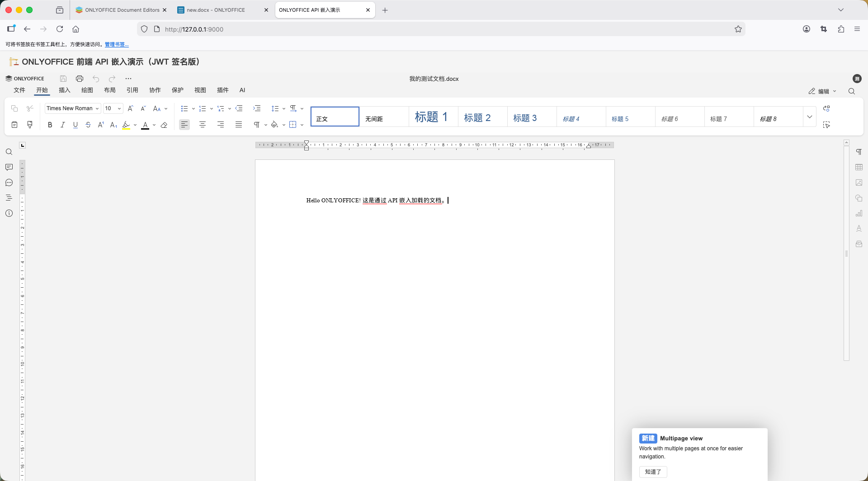This screenshot has height=481, width=868.
Task: Open the Chat panel in the left sidebar
Action: [9, 182]
